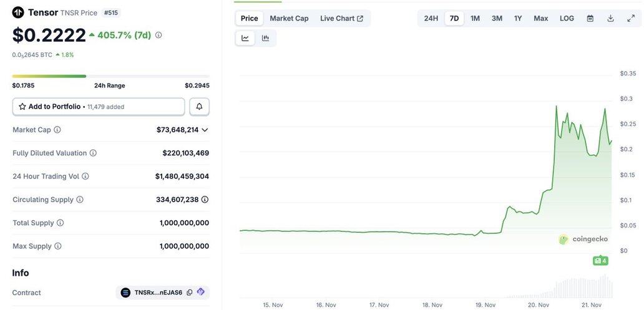Click the 24h Range price bar

pos(110,76)
